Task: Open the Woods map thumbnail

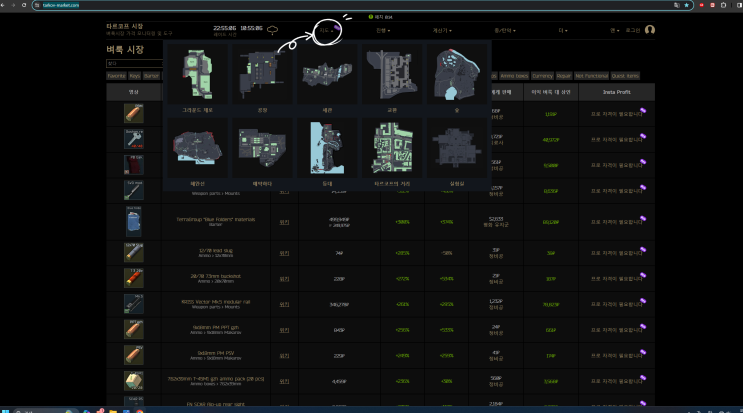Action: tap(457, 74)
